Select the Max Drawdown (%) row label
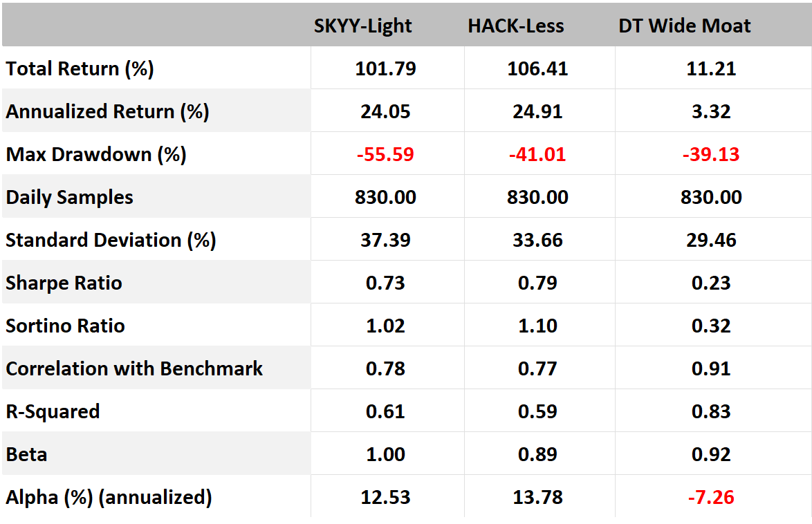Screen dimensions: 812x524 click(x=96, y=155)
